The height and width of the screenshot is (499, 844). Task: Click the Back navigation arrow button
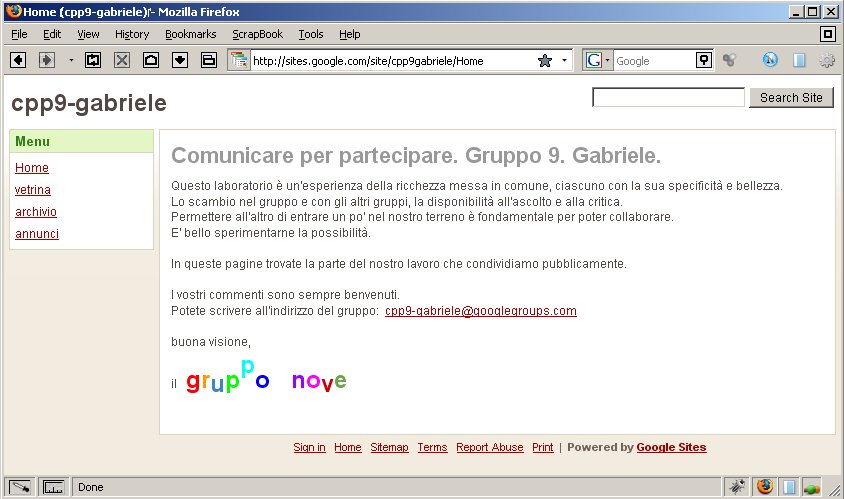click(x=18, y=60)
